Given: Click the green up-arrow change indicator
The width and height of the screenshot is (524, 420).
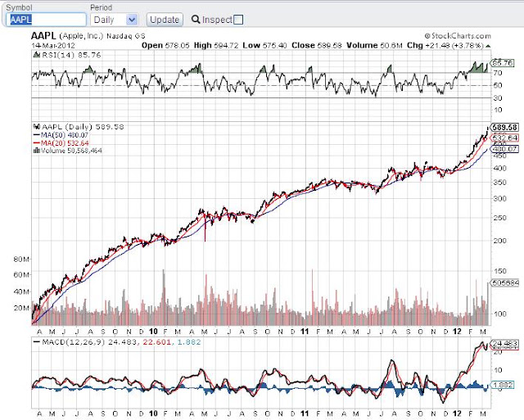Looking at the screenshot, I should click(488, 46).
